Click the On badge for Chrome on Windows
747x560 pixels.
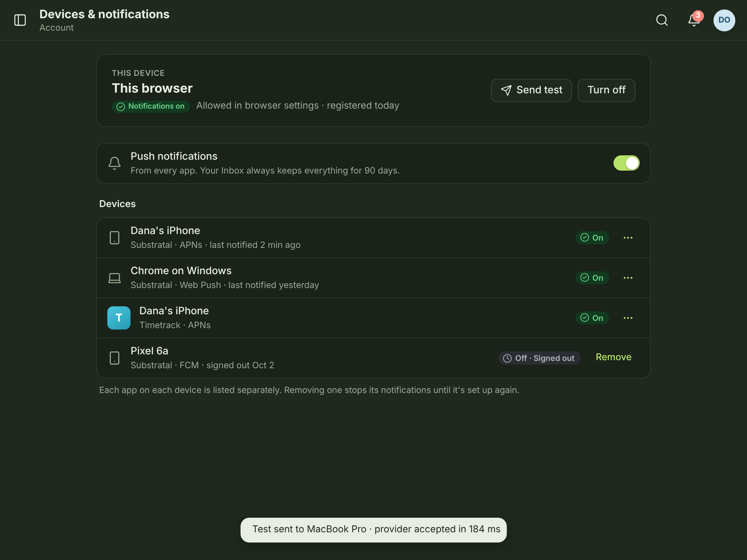click(592, 278)
